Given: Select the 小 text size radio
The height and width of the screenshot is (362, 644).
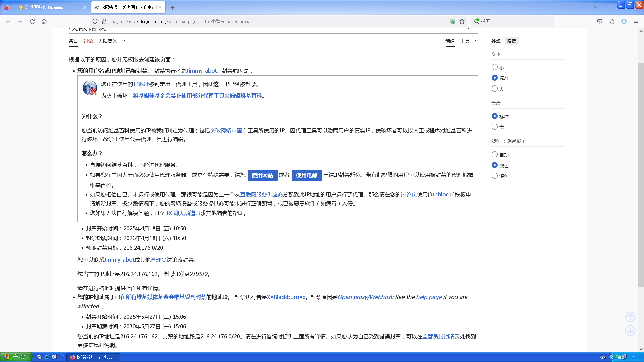Looking at the screenshot, I should [x=494, y=67].
